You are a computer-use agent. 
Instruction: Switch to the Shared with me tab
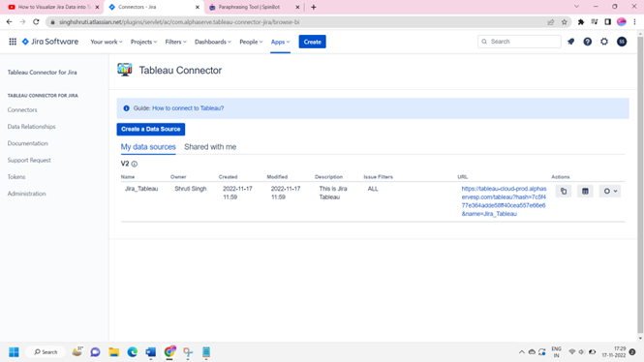point(210,147)
